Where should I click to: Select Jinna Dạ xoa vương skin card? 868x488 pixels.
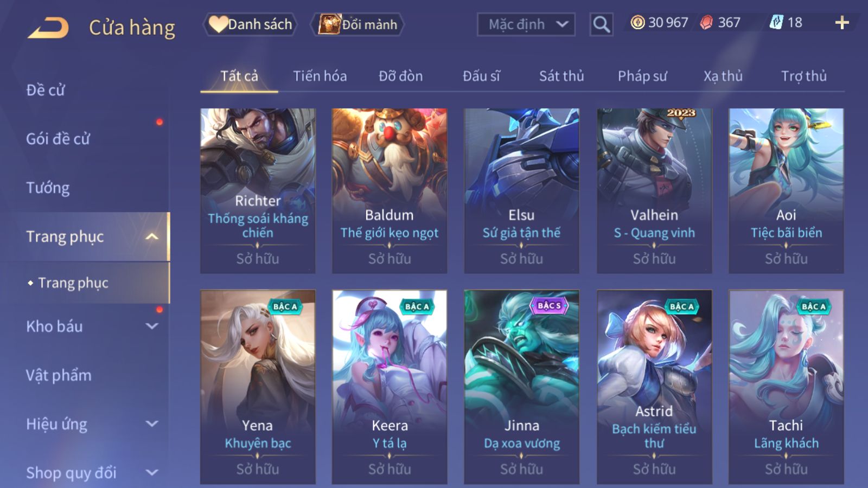(521, 387)
